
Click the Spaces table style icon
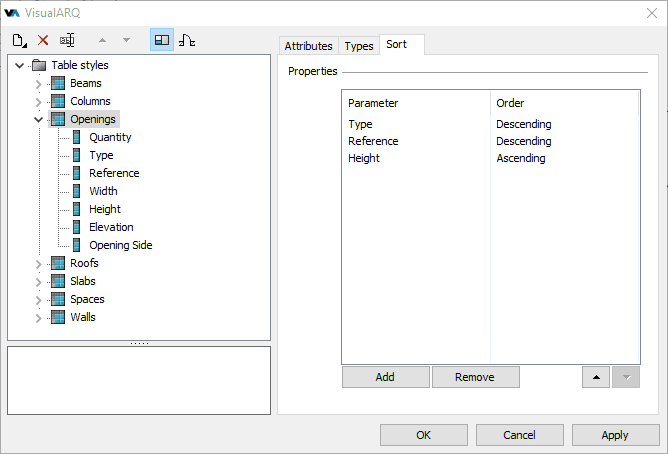[x=58, y=299]
